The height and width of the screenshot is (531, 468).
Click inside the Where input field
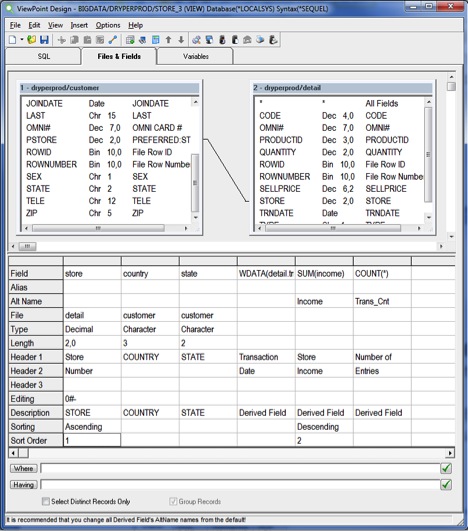[240, 468]
